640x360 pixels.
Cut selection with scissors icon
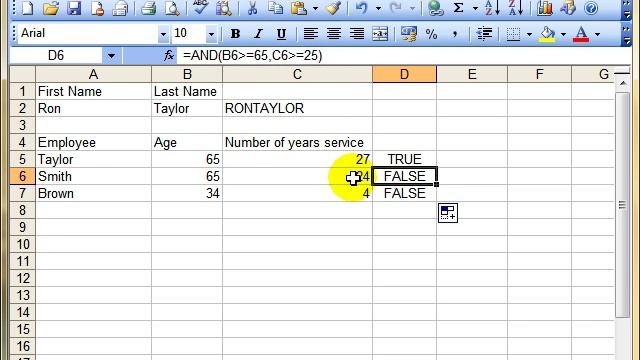point(252,8)
